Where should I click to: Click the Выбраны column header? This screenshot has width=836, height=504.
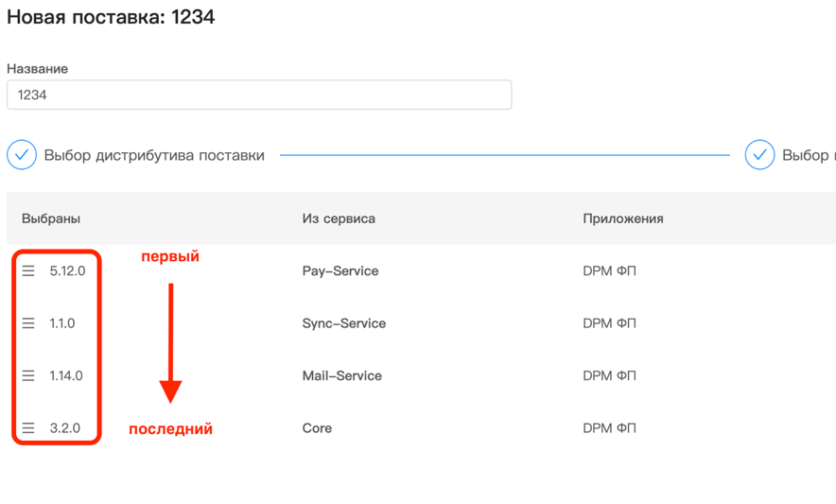51,218
